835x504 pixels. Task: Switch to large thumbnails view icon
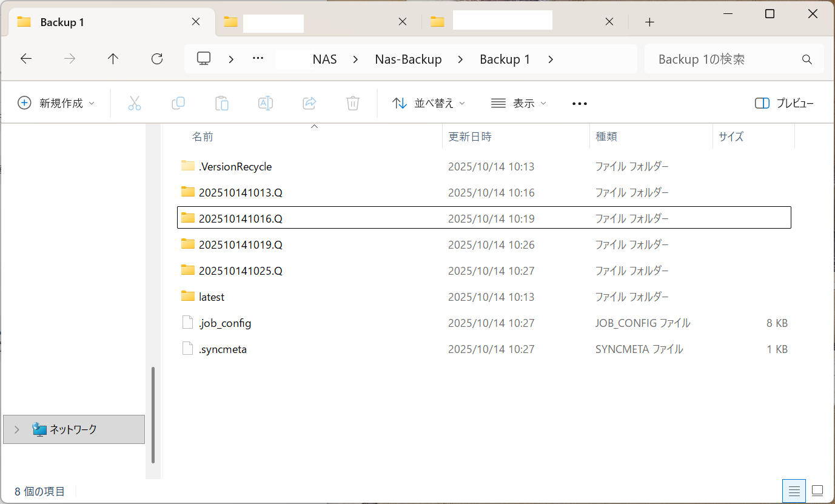817,491
